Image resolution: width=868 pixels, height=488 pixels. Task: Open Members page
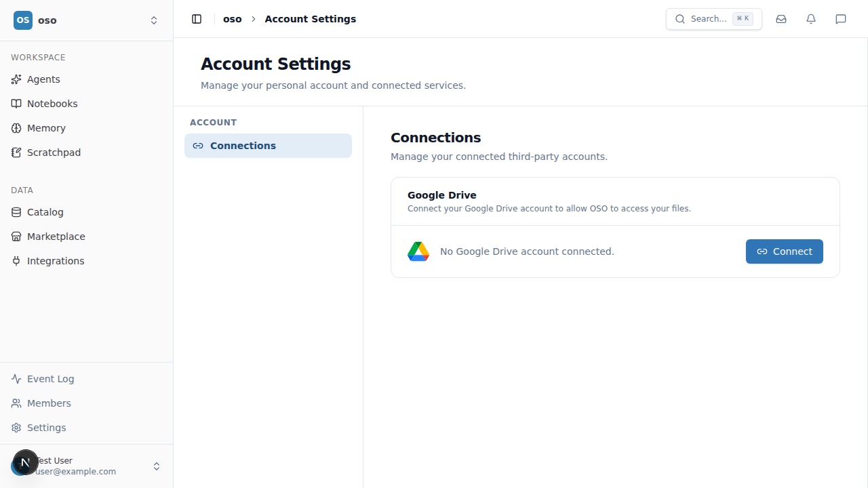(x=87, y=403)
